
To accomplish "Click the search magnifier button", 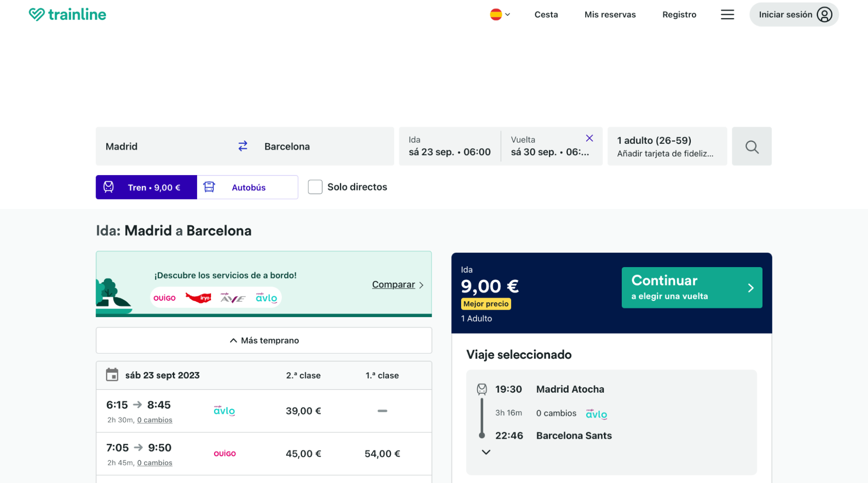I will pyautogui.click(x=752, y=146).
